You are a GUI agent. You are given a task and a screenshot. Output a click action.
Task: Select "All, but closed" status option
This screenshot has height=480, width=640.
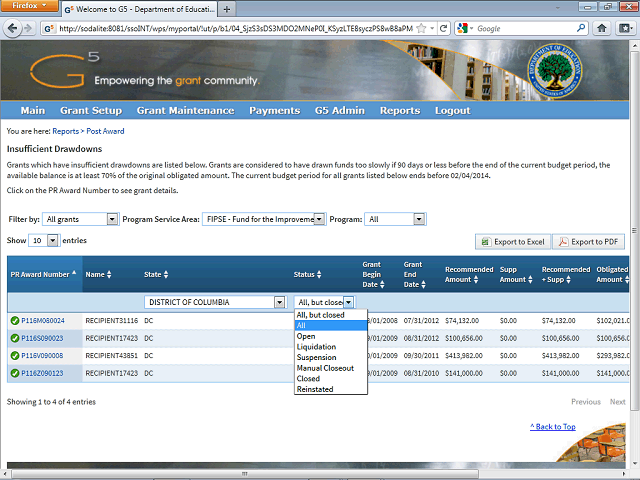click(x=331, y=315)
